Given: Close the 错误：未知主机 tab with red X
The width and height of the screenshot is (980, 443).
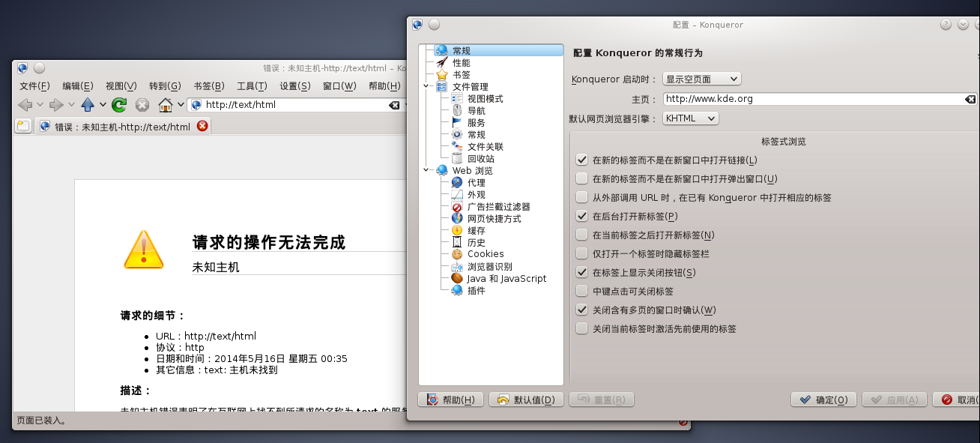Looking at the screenshot, I should [x=202, y=126].
